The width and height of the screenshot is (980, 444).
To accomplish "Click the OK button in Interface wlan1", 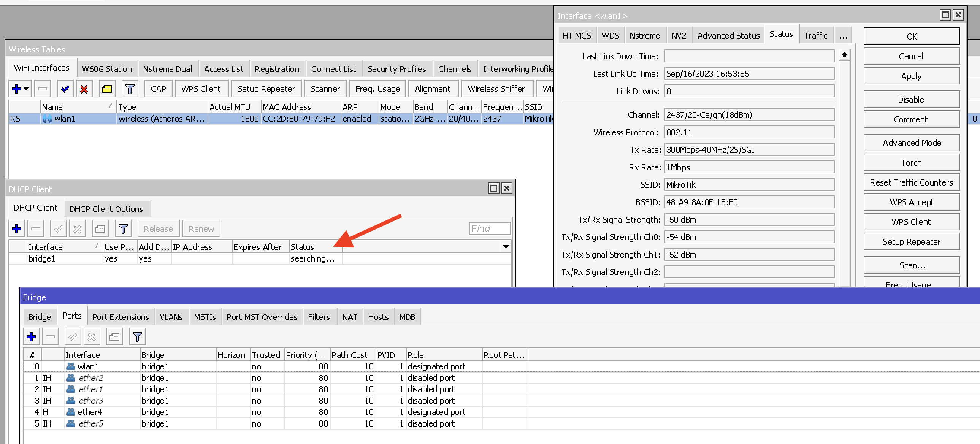I will coord(912,36).
